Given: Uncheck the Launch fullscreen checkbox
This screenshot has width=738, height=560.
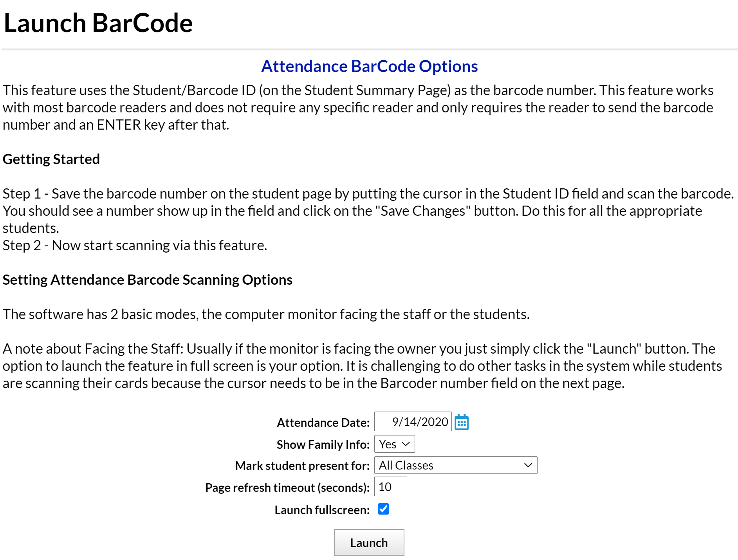Looking at the screenshot, I should [x=383, y=509].
